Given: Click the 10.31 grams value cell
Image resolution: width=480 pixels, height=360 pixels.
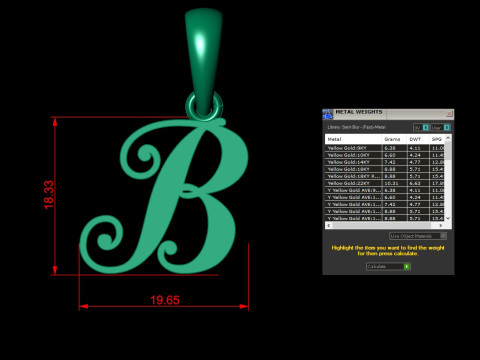Looking at the screenshot, I should 394,183.
